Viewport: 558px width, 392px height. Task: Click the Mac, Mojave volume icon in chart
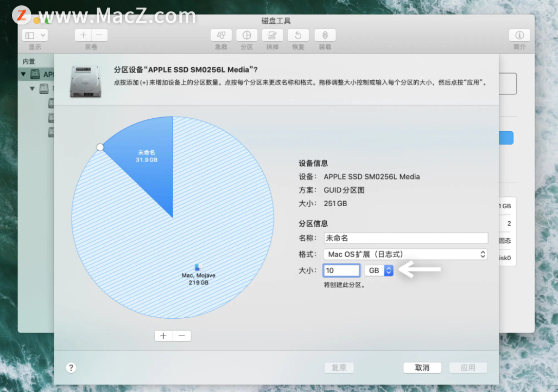pos(199,267)
